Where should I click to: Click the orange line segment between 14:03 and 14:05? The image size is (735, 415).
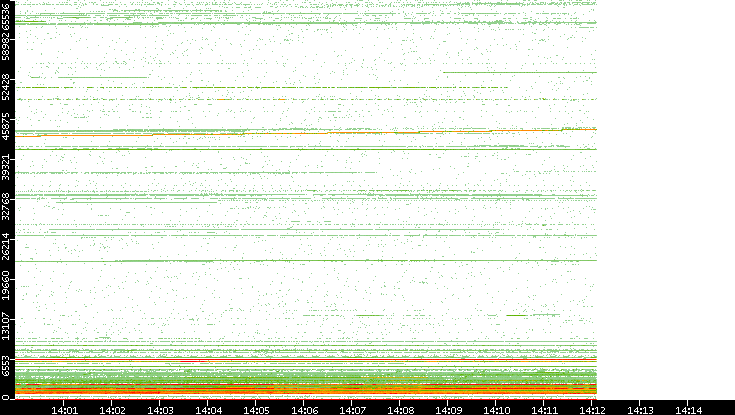[200, 133]
